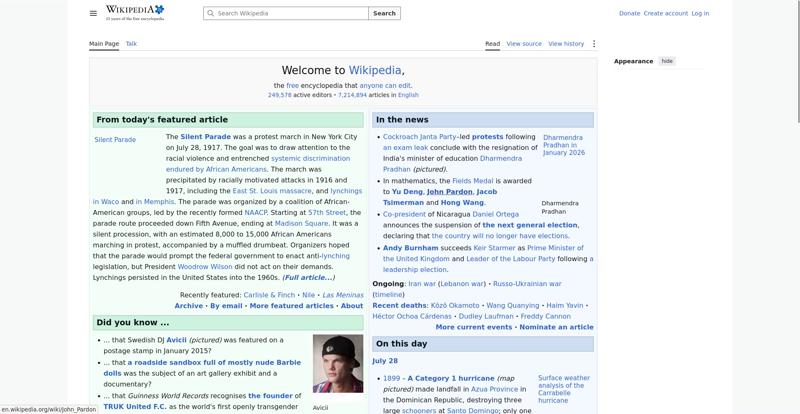Click the 7,214,894 articles count link
Screen dimensions: 800x414
[x=352, y=95]
